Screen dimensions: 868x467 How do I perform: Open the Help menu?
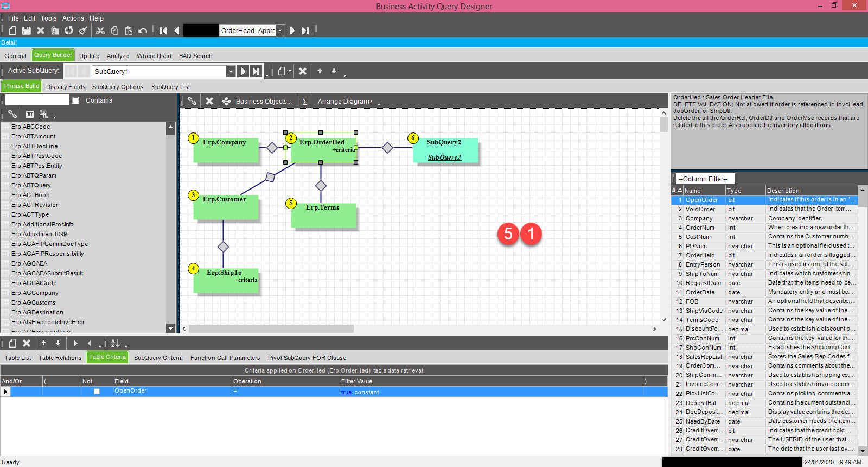pos(97,18)
